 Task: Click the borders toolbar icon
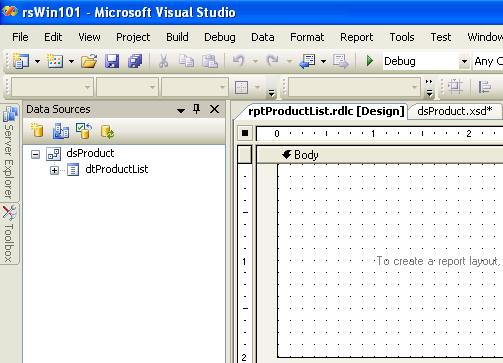click(241, 87)
